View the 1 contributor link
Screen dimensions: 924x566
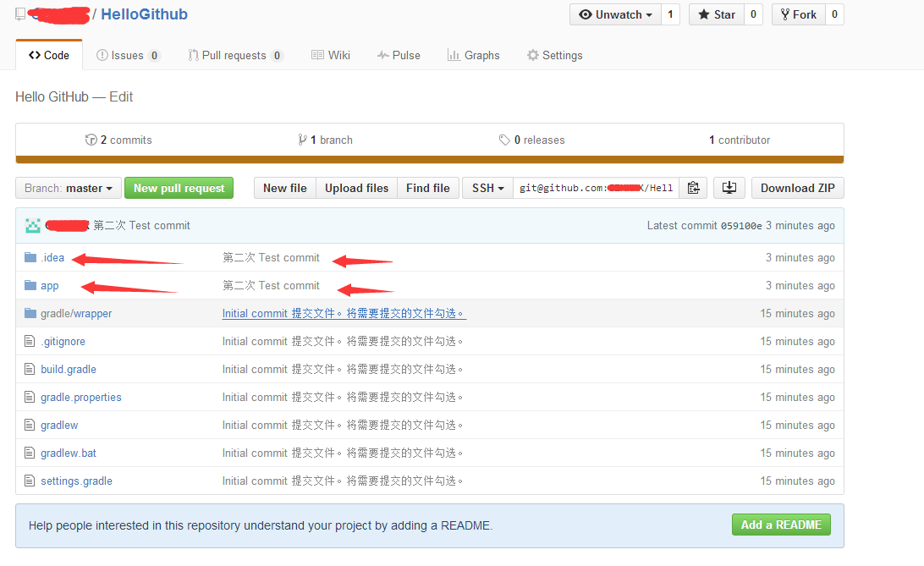click(x=740, y=140)
